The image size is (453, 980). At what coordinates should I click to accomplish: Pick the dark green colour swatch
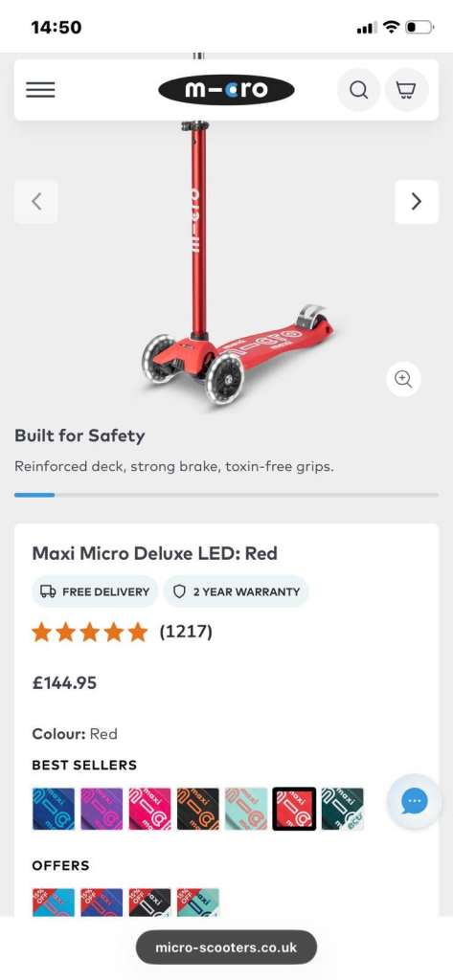(x=342, y=809)
